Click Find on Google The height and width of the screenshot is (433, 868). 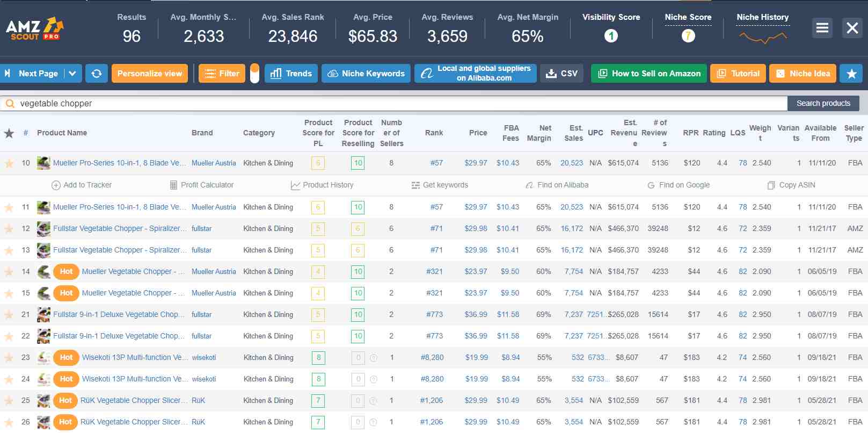click(x=679, y=185)
